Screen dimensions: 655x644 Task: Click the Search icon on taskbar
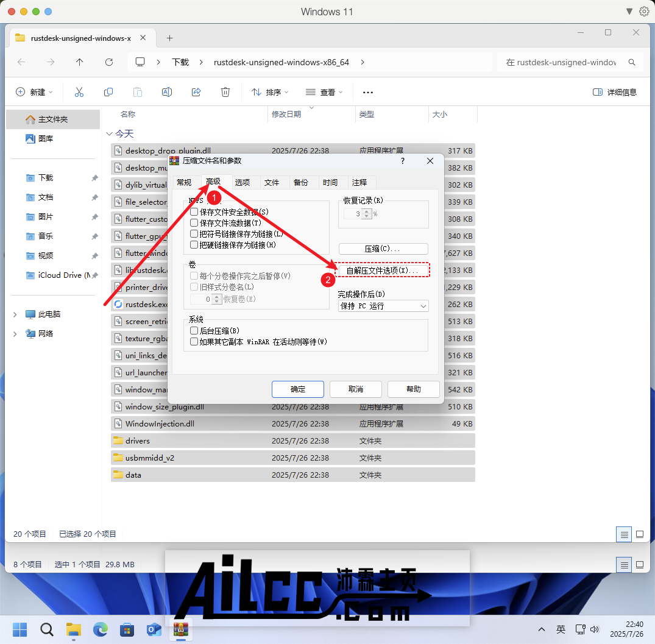click(x=47, y=629)
